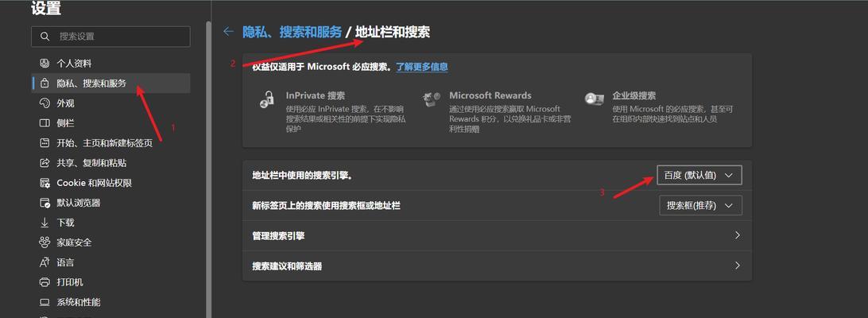Open 下载 settings section
This screenshot has width=868, height=318.
[111, 223]
